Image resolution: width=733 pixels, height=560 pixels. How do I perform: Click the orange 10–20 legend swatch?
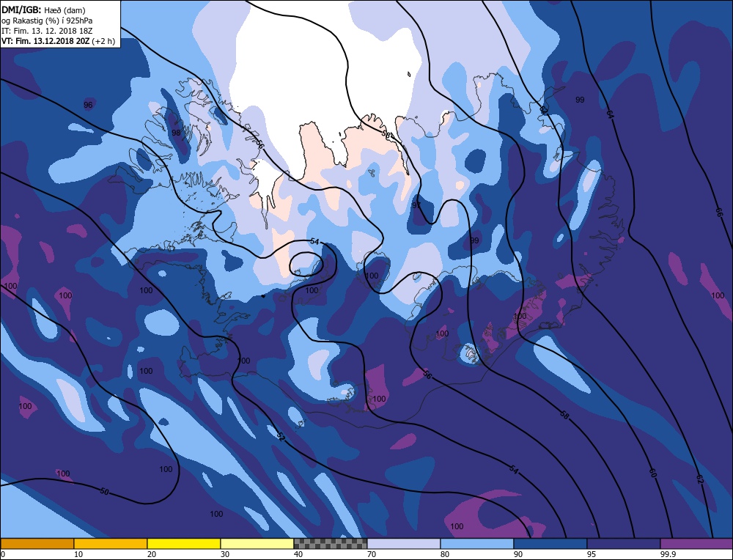(x=111, y=544)
